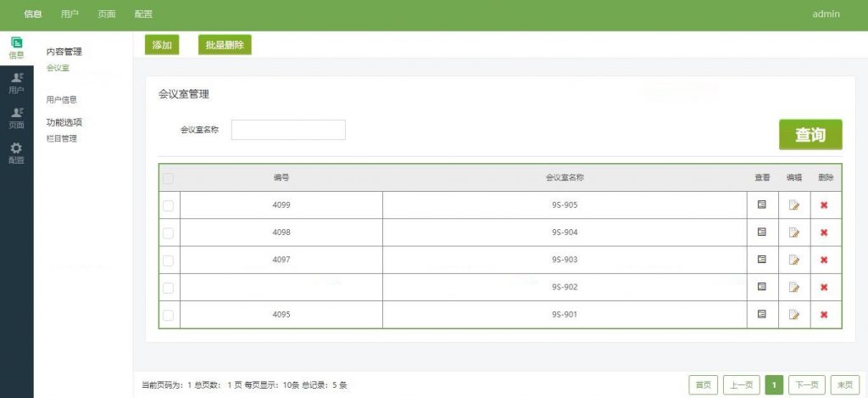Delete room 9S-903 with red X
Viewport: 868px width, 398px height.
pyautogui.click(x=824, y=260)
